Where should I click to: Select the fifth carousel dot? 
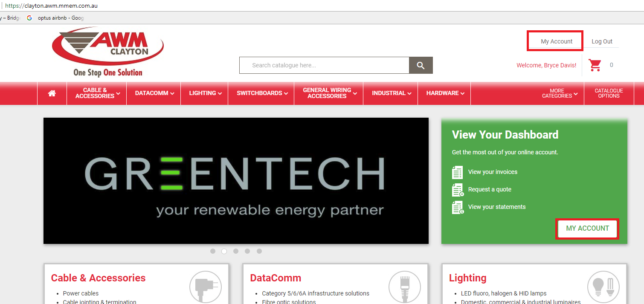(x=259, y=251)
